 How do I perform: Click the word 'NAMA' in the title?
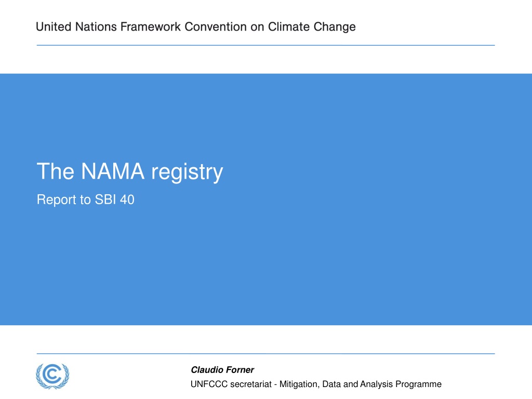coord(113,170)
